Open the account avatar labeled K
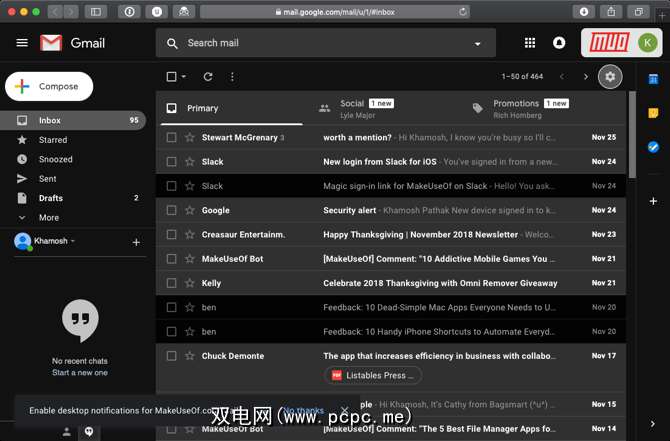 tap(647, 43)
